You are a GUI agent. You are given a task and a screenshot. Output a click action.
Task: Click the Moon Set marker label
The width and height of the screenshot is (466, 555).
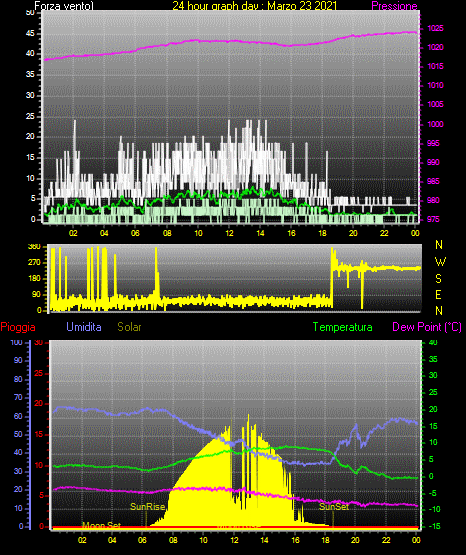[101, 526]
